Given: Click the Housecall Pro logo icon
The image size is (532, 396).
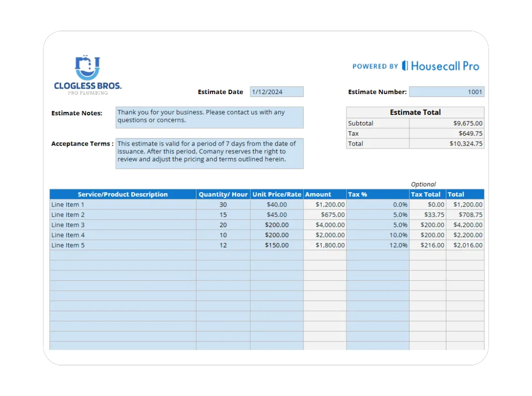Looking at the screenshot, I should (x=405, y=66).
